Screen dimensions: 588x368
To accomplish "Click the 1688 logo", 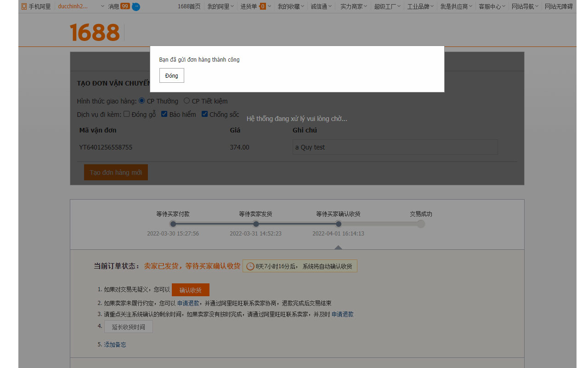I will [x=94, y=32].
